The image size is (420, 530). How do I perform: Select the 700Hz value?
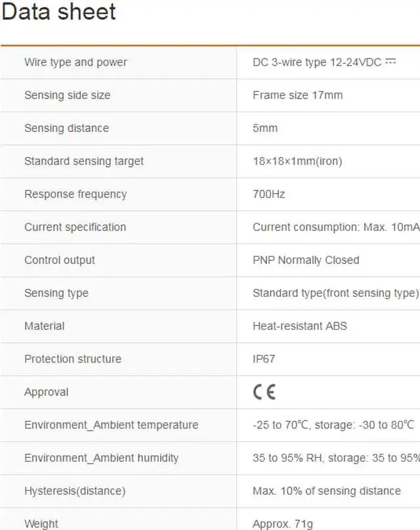(268, 194)
